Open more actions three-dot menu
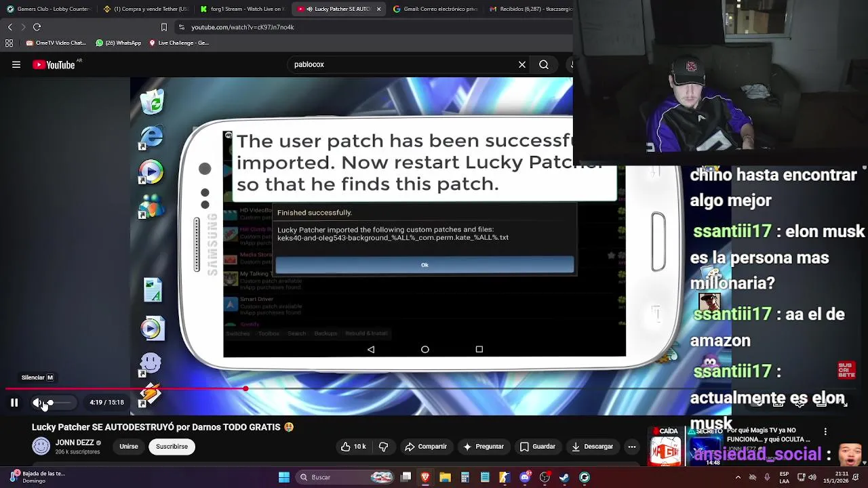 (x=631, y=447)
